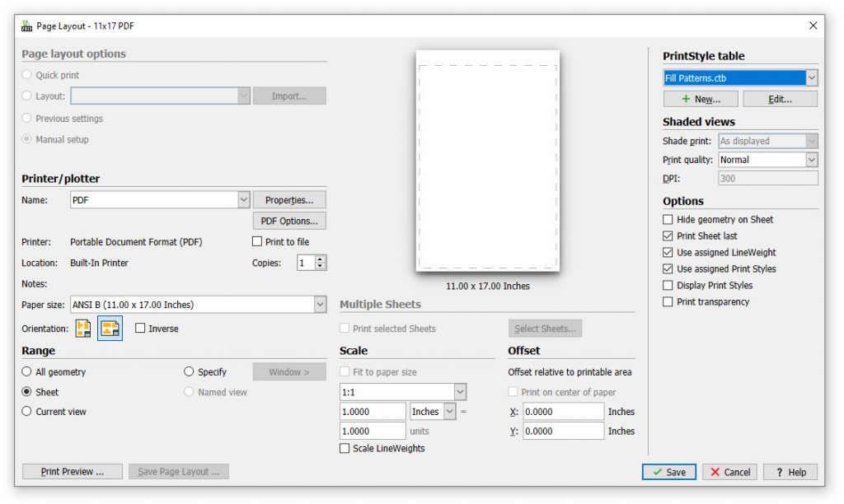Image resolution: width=844 pixels, height=504 pixels.
Task: Open PDF Options settings
Action: [x=290, y=220]
